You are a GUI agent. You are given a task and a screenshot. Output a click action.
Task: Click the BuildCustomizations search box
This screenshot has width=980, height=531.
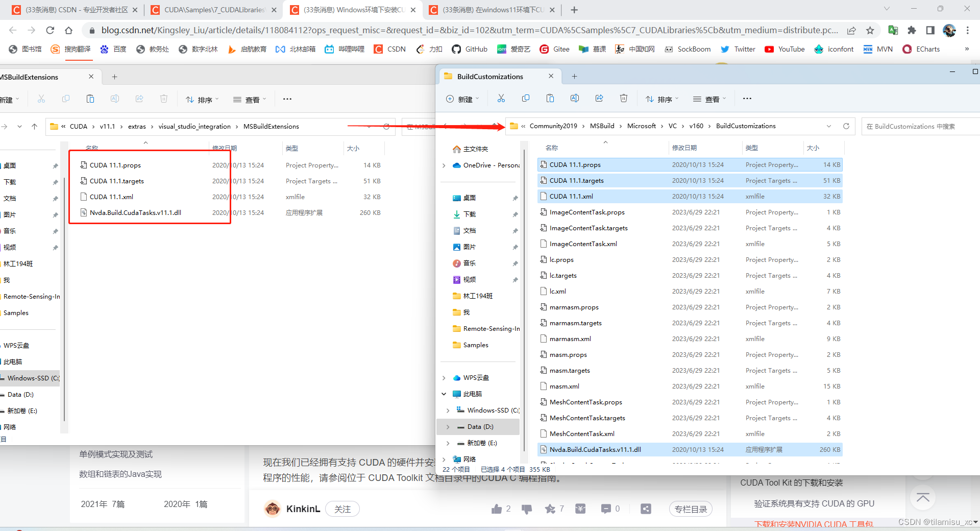[x=921, y=126]
